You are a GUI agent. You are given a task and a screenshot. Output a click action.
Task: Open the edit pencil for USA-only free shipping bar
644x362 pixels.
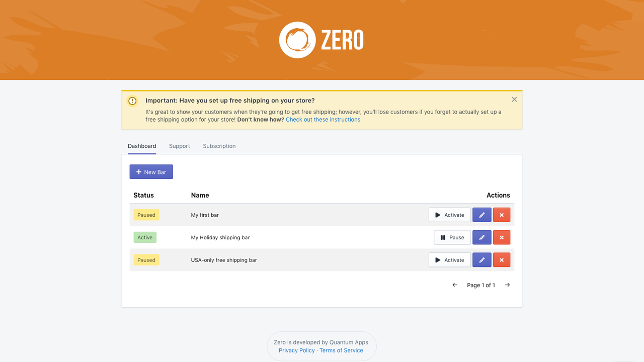pos(481,259)
